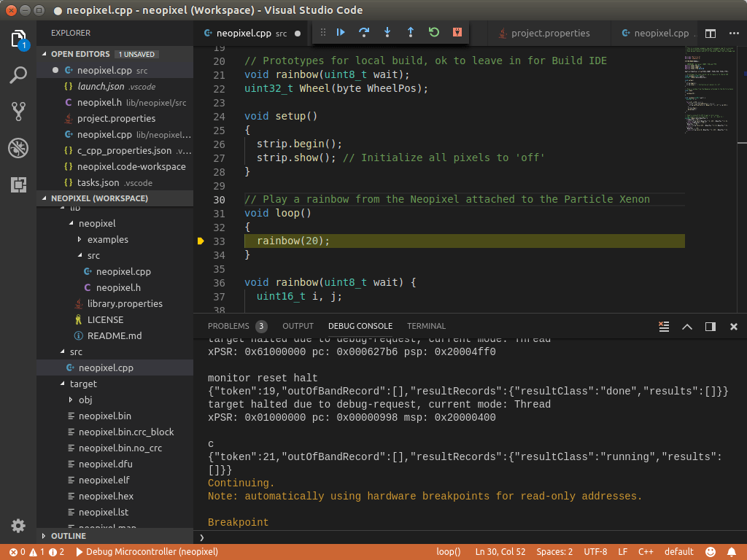
Task: Open notifications bell in status bar
Action: tap(732, 552)
